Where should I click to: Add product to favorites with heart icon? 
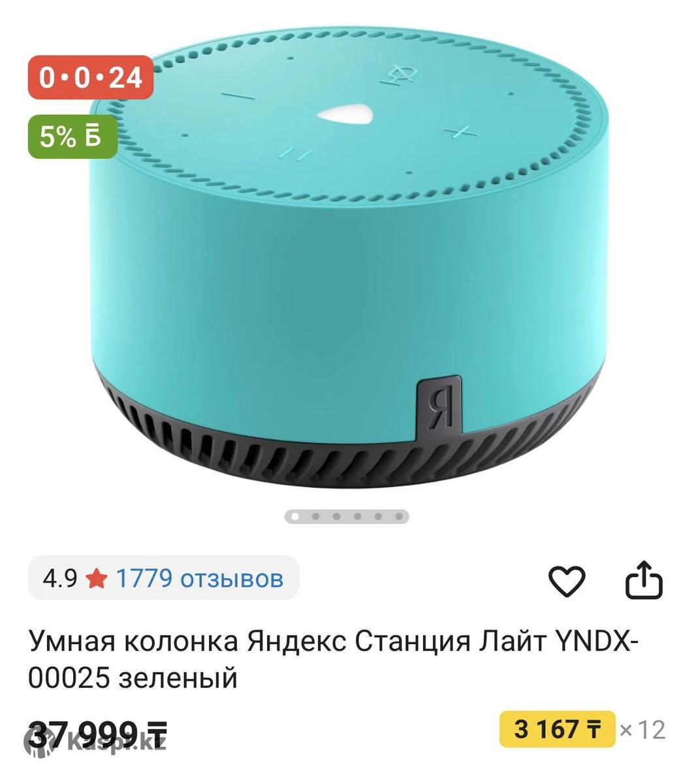(565, 581)
